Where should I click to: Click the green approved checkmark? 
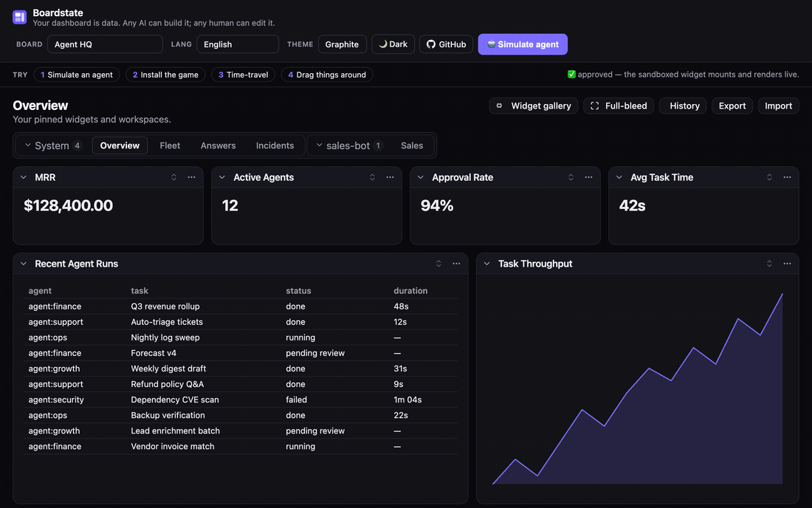pos(571,74)
